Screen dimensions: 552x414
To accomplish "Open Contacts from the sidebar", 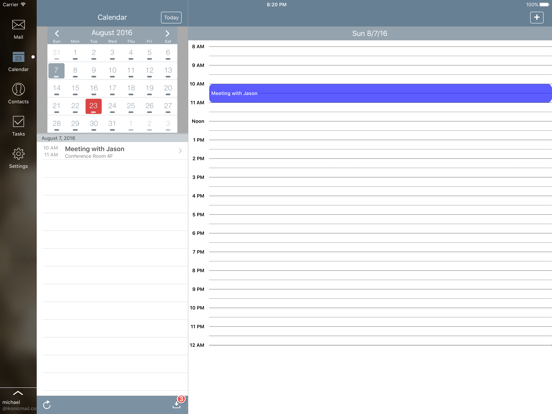I will (18, 93).
